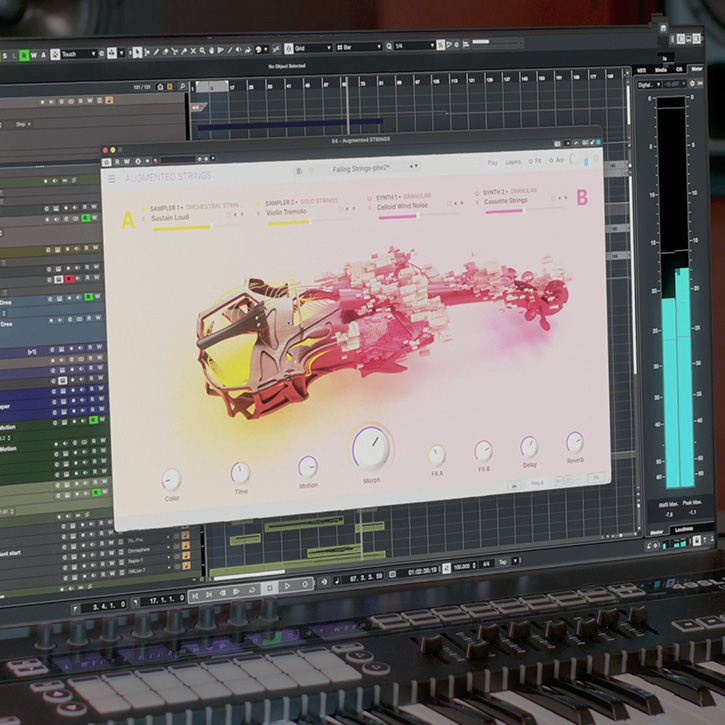Click the track search magnifier icon
The height and width of the screenshot is (725, 725).
tap(183, 86)
